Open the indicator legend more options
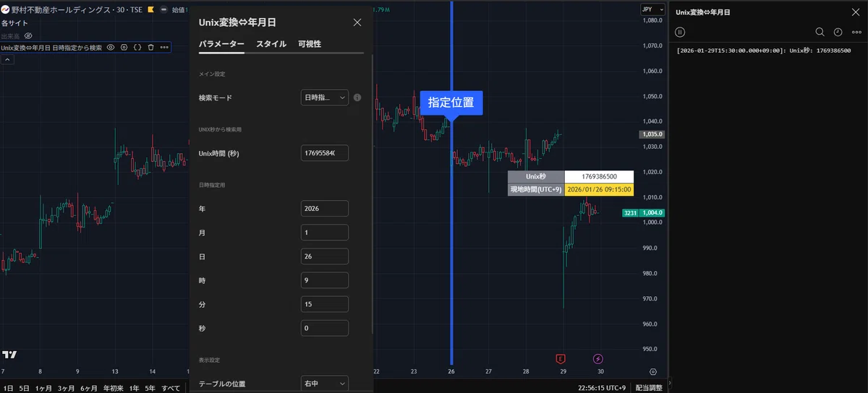 pyautogui.click(x=164, y=47)
